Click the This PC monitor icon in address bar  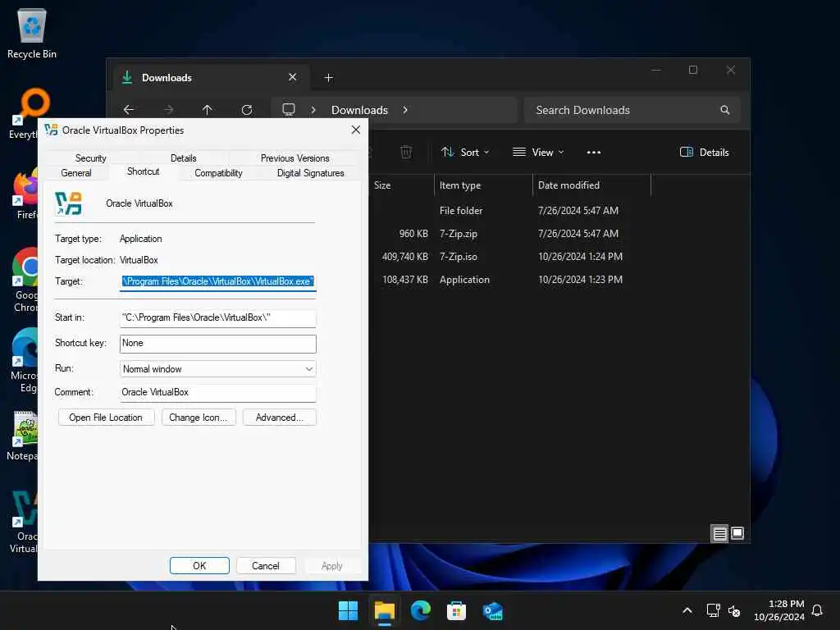tap(289, 110)
